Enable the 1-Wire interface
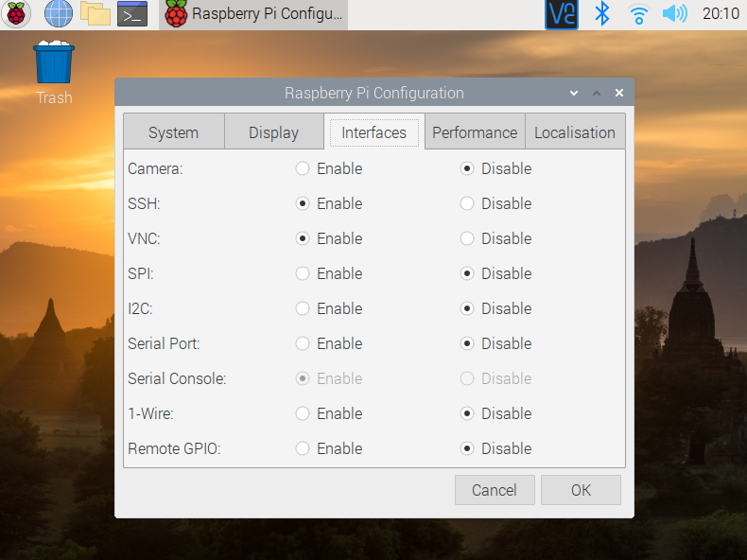The image size is (747, 560). 329,413
